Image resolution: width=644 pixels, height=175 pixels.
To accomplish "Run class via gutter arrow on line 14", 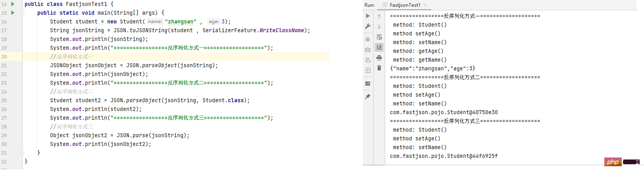I will pos(13,4).
